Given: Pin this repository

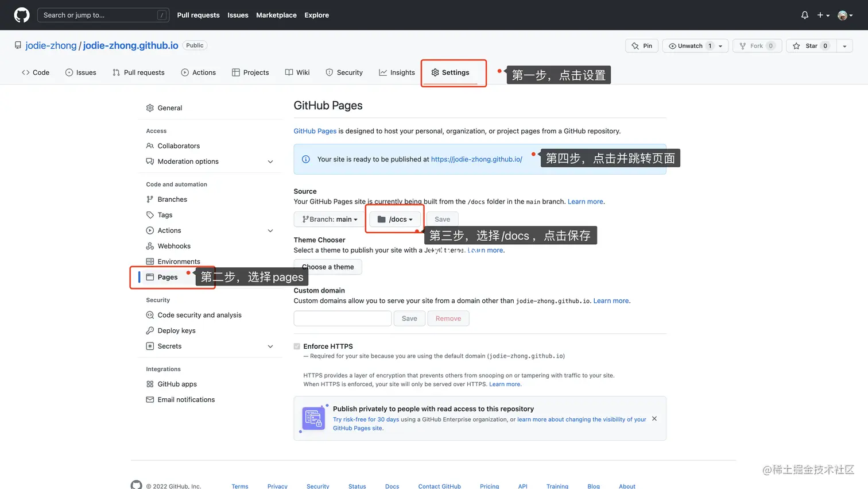Looking at the screenshot, I should [x=642, y=46].
